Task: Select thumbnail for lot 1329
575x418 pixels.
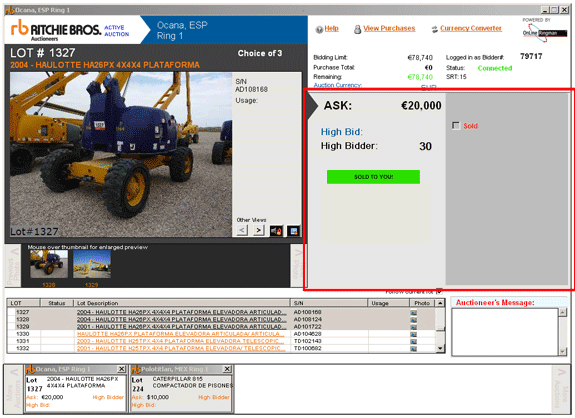Action: click(92, 264)
